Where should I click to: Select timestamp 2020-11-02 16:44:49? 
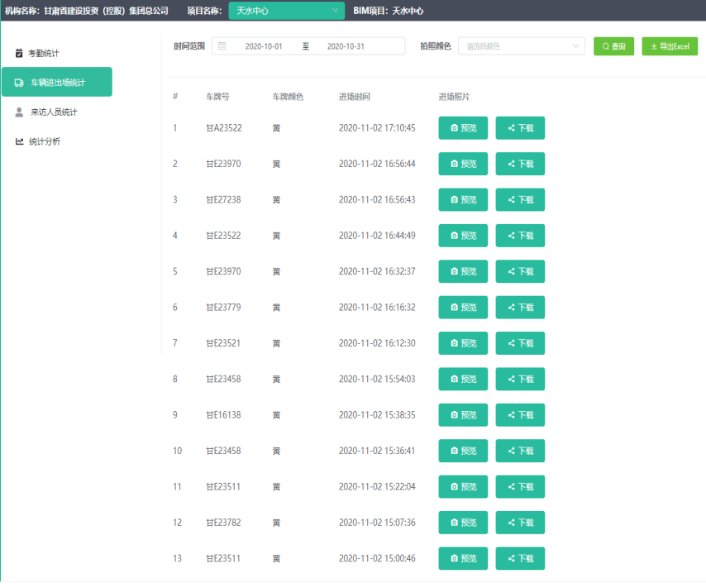377,236
